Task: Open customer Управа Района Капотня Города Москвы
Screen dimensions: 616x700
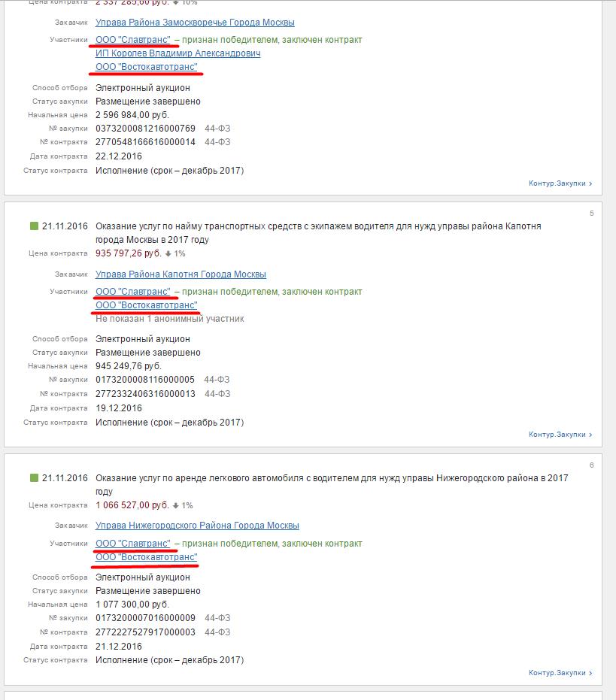Action: click(181, 274)
